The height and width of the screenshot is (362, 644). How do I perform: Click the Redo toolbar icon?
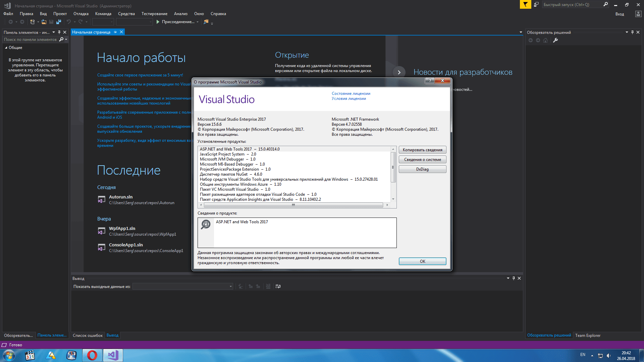pyautogui.click(x=80, y=22)
